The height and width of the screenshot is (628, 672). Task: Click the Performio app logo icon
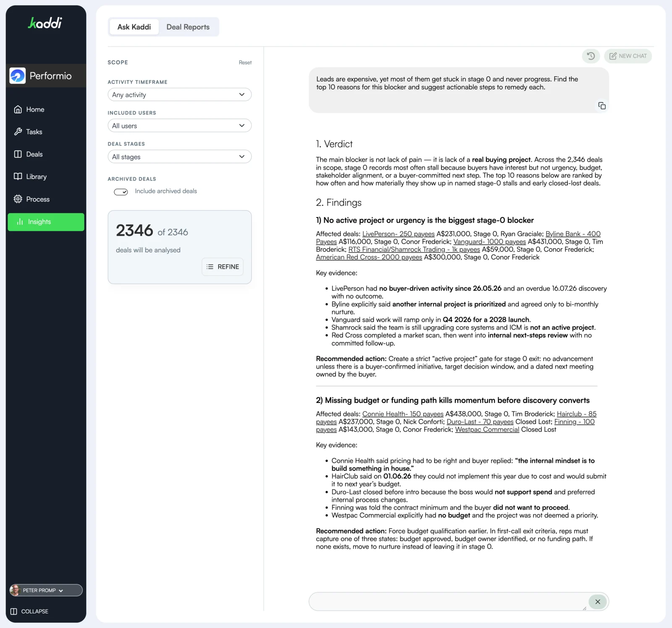pos(18,76)
